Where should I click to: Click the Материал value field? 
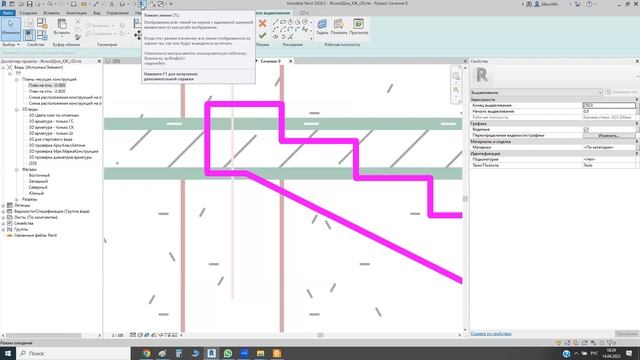click(609, 147)
